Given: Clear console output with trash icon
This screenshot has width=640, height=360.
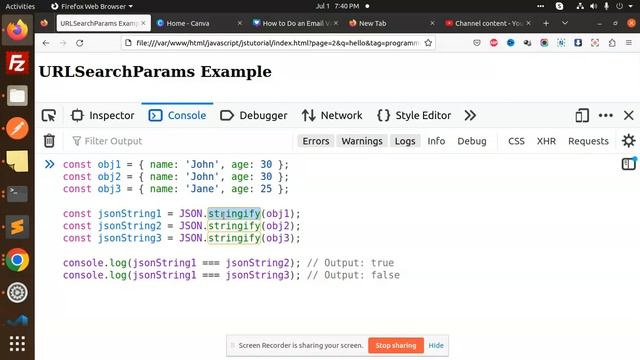Looking at the screenshot, I should pos(49,141).
